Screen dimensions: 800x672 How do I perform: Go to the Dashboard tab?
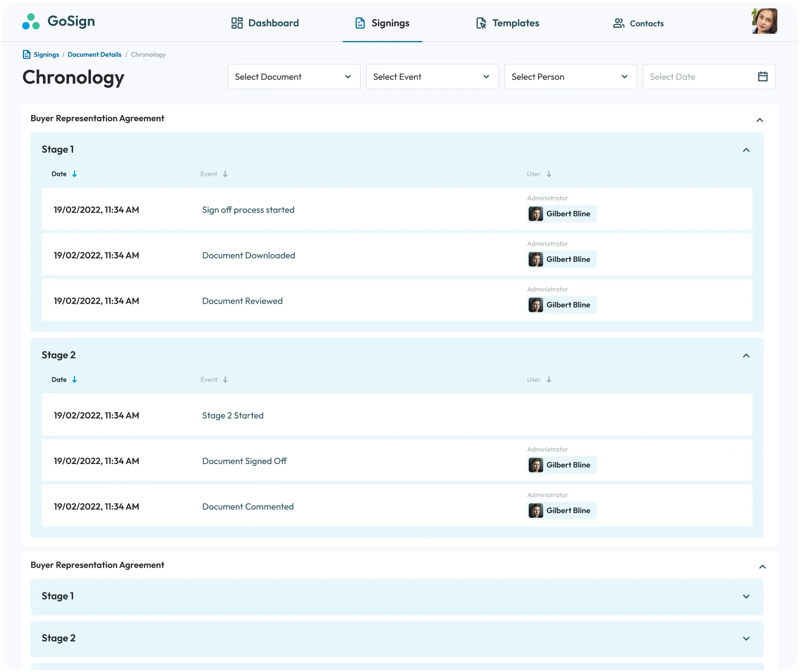[265, 23]
